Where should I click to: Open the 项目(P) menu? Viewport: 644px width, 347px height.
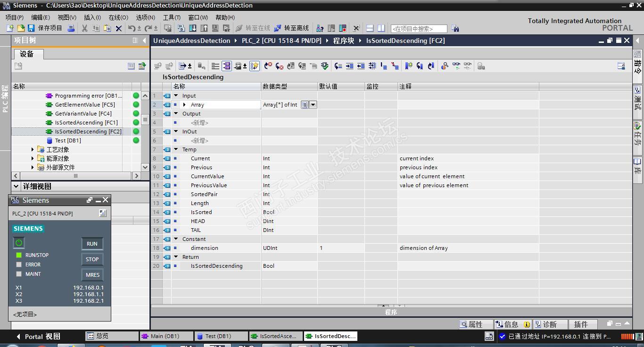[x=14, y=17]
